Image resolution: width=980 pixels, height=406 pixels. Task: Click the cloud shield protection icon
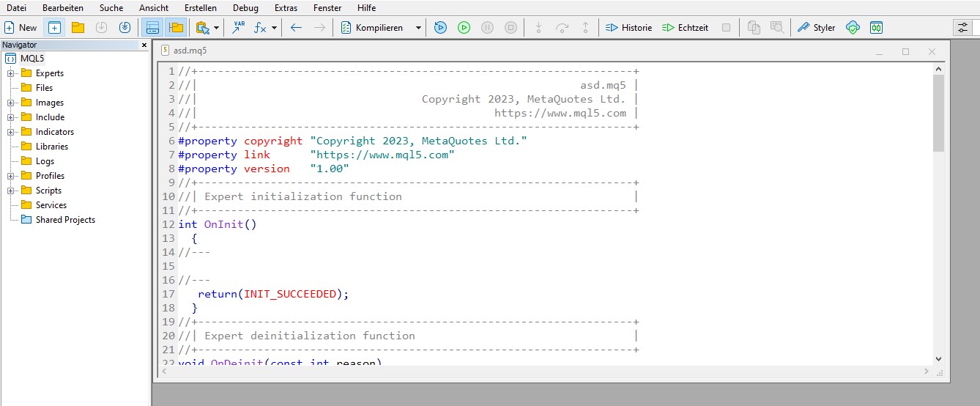coord(853,27)
